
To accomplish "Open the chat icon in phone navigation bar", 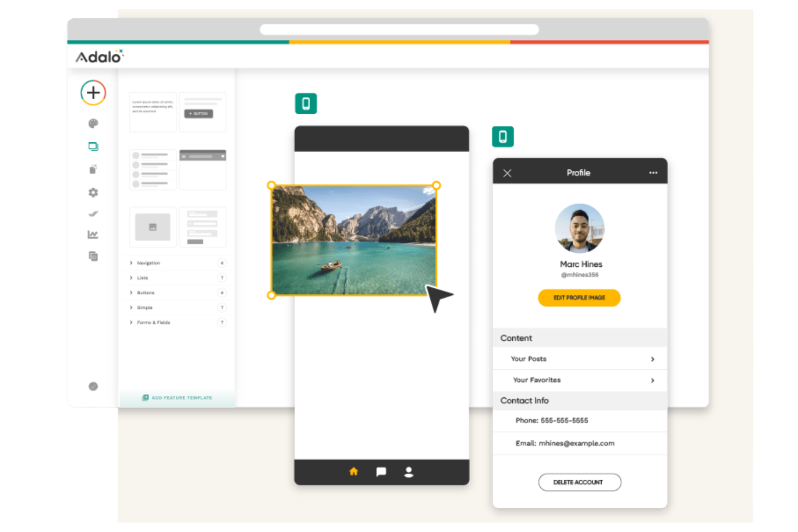I will [381, 471].
